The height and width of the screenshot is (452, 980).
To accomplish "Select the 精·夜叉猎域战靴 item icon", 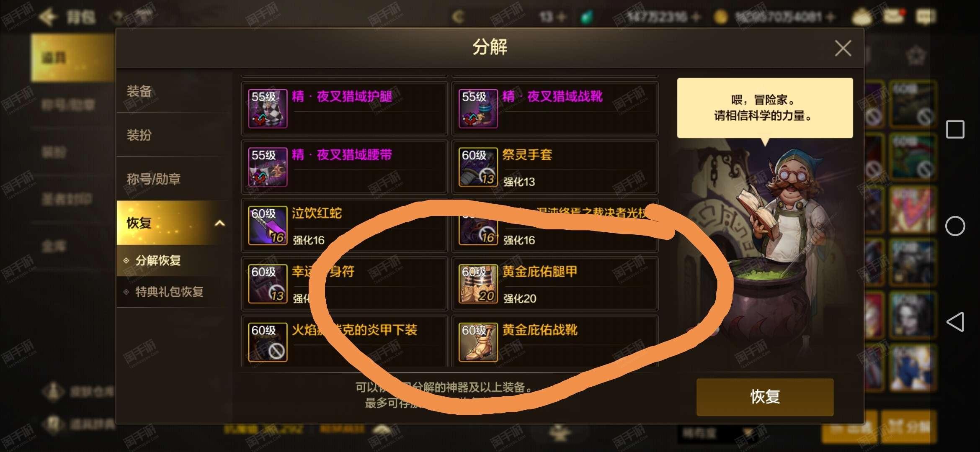I will [478, 108].
